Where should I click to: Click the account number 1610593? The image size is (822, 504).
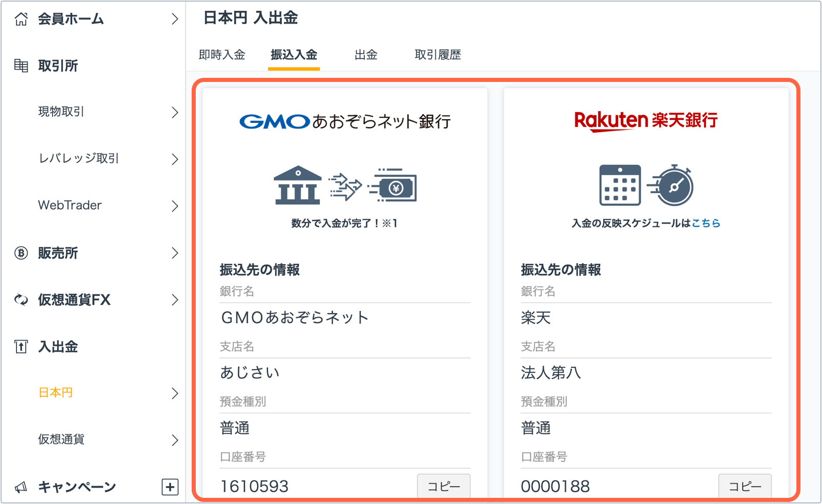coord(254,486)
